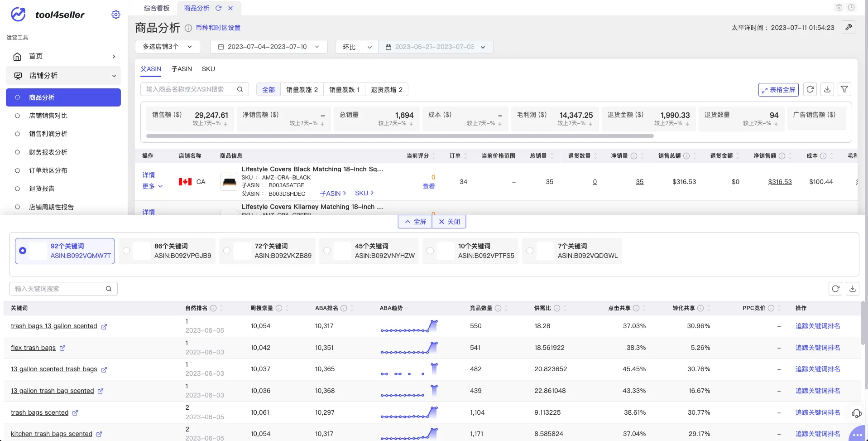Screen dimensions: 868x441
Task: Download the keyword list
Action: click(x=853, y=289)
